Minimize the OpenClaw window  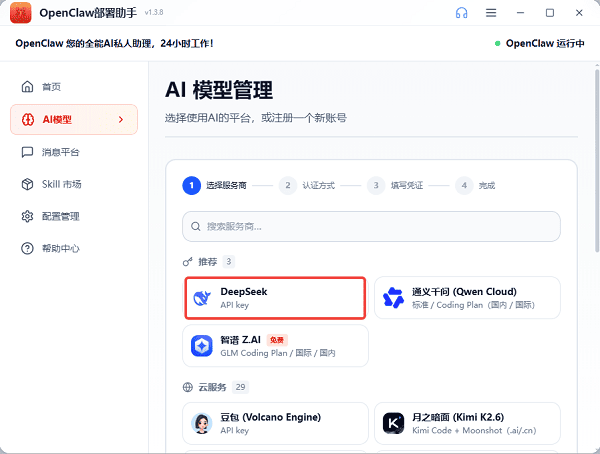[520, 13]
